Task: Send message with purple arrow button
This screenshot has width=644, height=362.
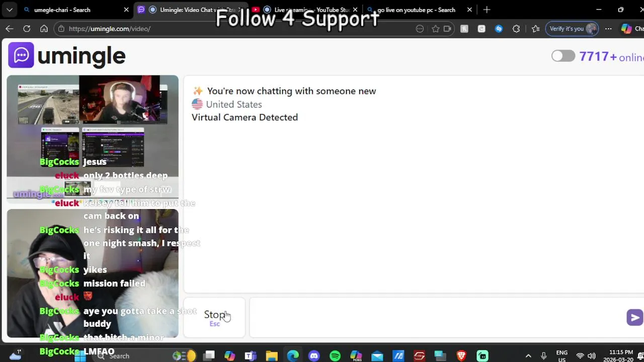Action: tap(634, 317)
